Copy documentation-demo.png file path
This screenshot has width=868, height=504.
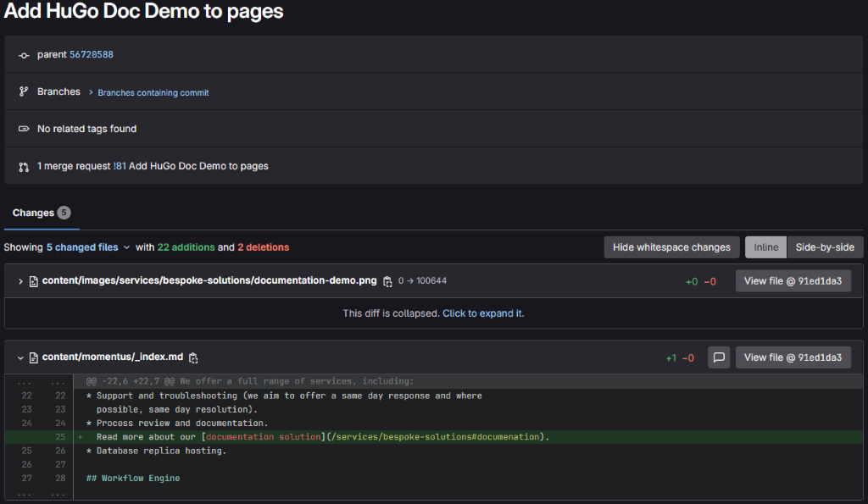pos(387,281)
